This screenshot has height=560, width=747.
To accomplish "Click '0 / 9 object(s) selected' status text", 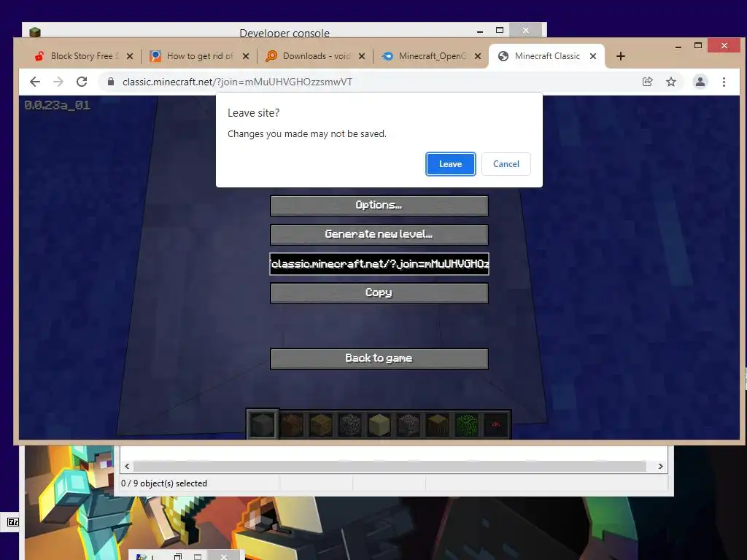I will 164,483.
